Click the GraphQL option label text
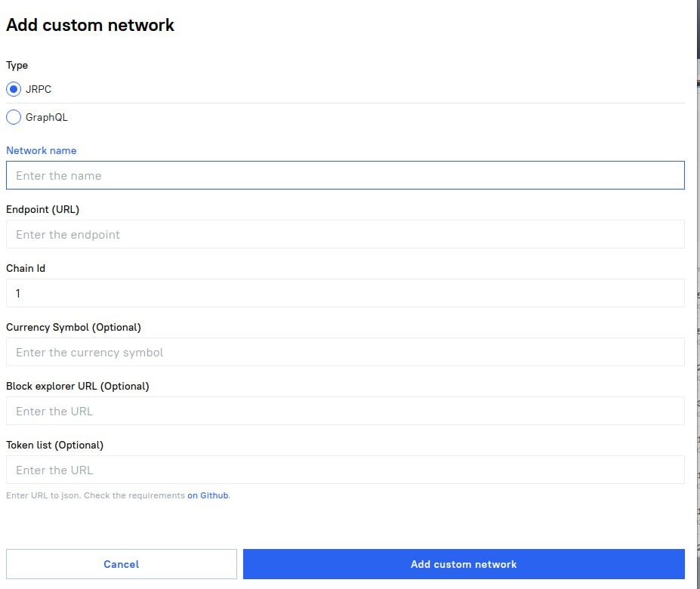 point(47,117)
